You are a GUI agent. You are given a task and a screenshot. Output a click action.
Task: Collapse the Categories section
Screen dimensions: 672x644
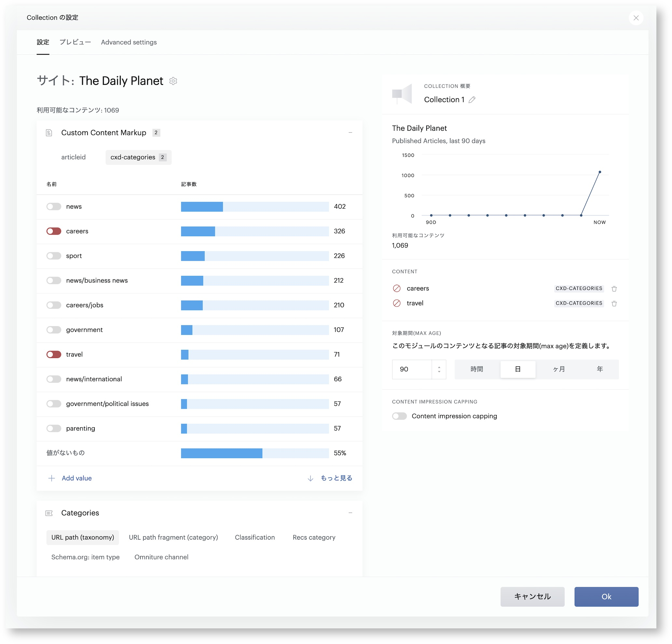click(350, 513)
